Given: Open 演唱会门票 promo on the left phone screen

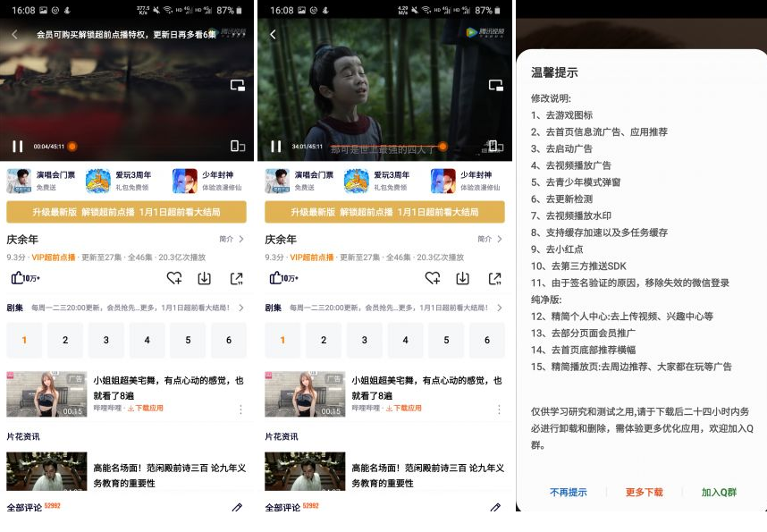Looking at the screenshot, I should point(41,181).
